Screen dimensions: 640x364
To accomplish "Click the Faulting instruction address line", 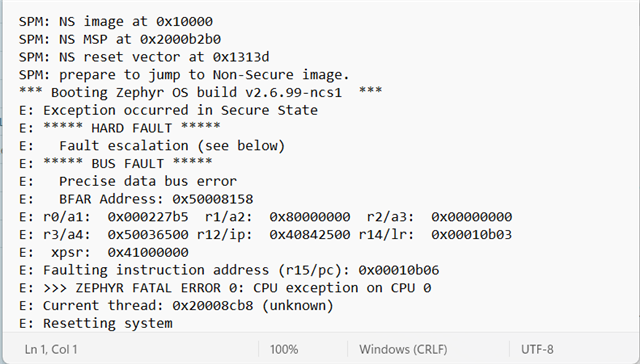I will pyautogui.click(x=229, y=270).
